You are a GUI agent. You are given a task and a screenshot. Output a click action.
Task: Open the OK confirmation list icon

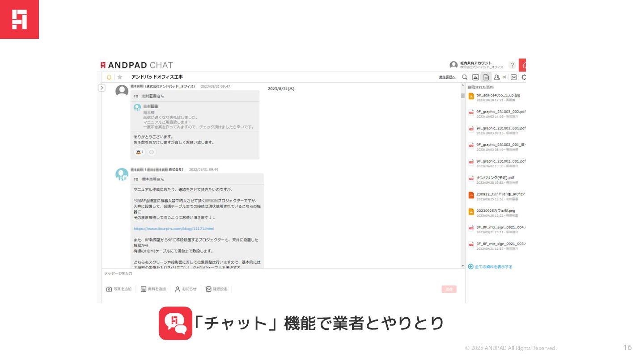point(513,77)
